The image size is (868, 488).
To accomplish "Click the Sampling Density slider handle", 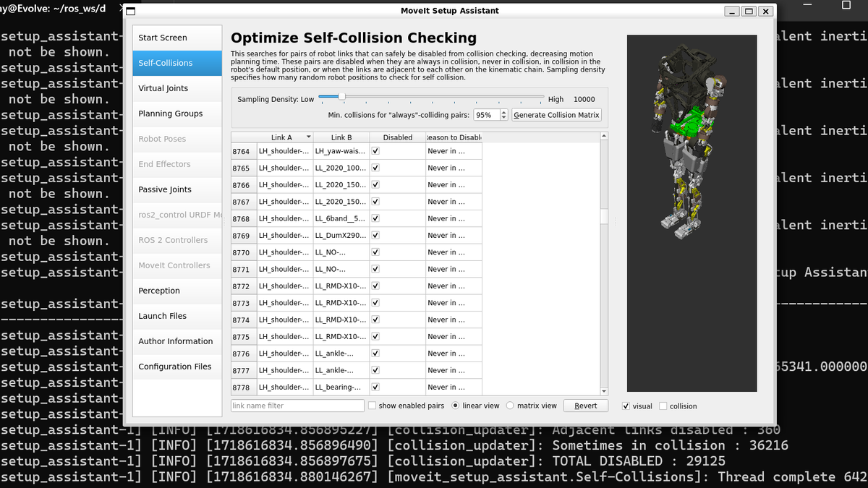I will click(x=341, y=96).
